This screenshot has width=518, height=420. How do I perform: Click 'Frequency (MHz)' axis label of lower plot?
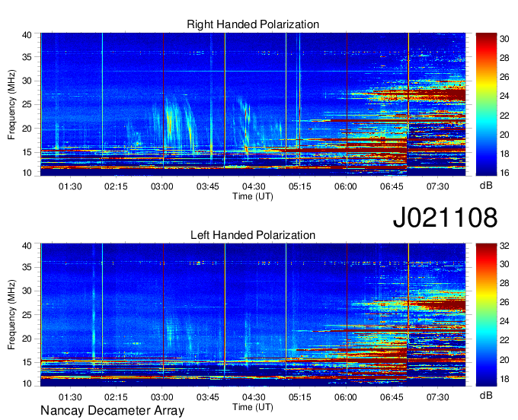pyautogui.click(x=11, y=315)
